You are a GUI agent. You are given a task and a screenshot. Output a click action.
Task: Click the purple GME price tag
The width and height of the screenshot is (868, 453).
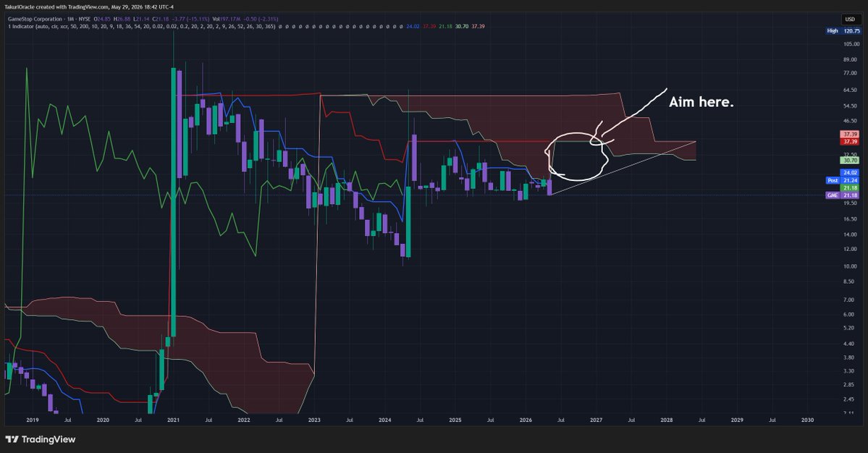843,195
